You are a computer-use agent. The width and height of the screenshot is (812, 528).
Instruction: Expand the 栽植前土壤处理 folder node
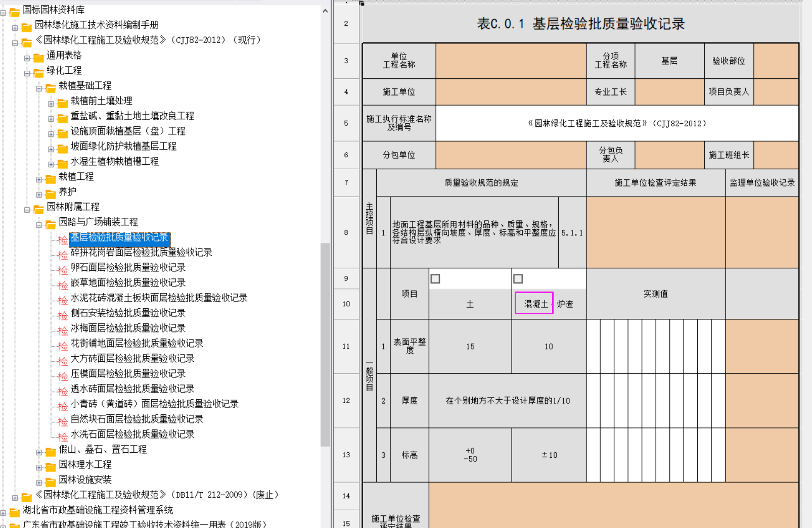tap(51, 104)
